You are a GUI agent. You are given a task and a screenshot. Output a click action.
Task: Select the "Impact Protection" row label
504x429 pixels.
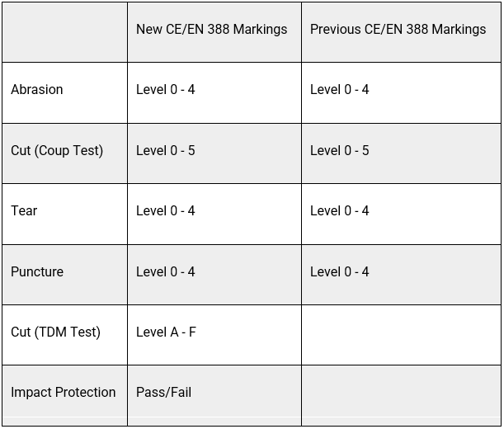64,393
